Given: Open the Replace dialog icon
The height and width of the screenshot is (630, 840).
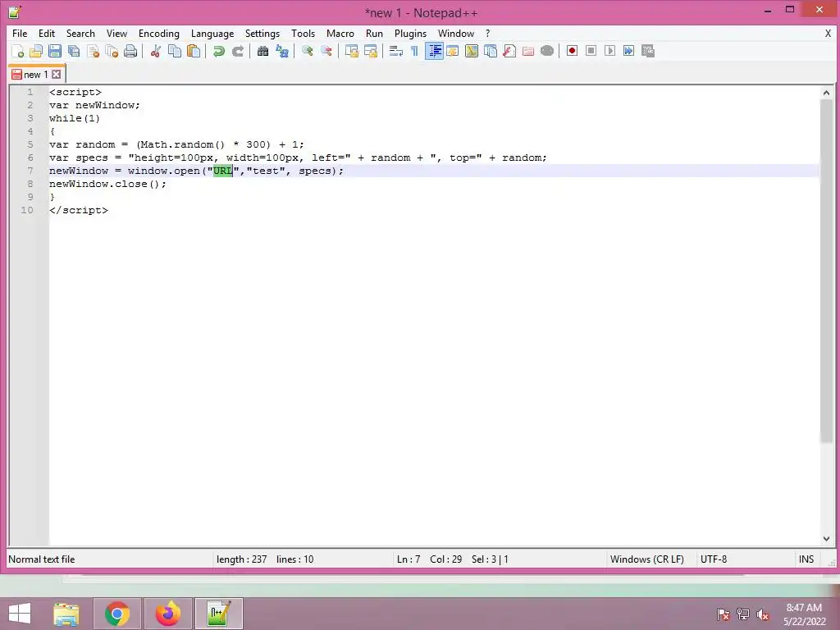Looking at the screenshot, I should pyautogui.click(x=282, y=51).
